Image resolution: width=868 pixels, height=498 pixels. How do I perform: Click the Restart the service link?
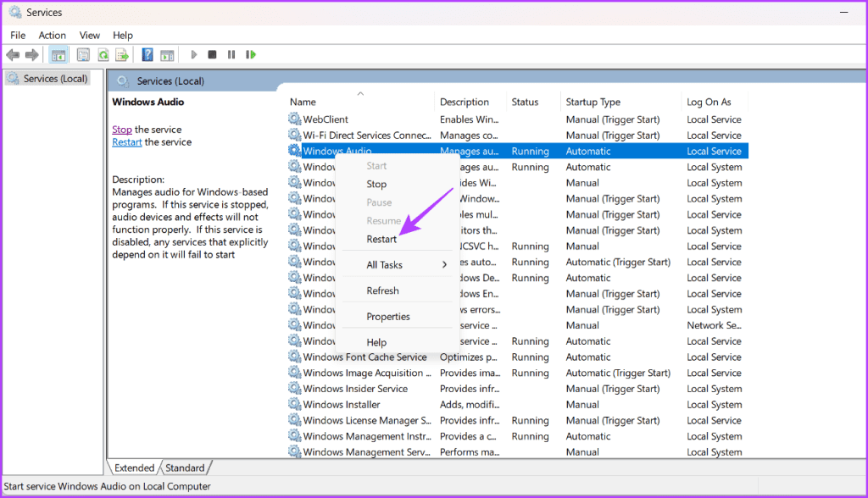click(x=127, y=142)
